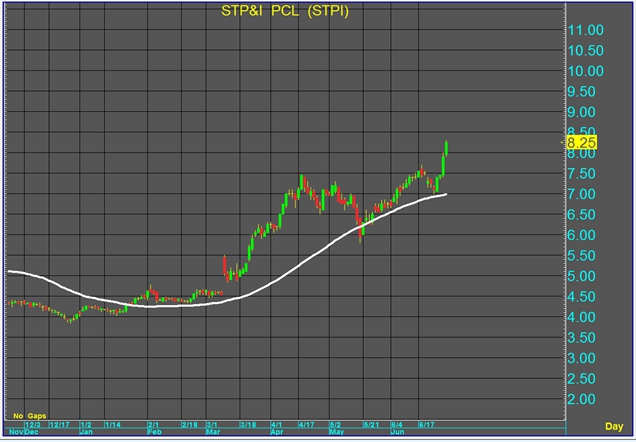Click the Dec month label
The height and width of the screenshot is (442, 636).
coord(32,432)
